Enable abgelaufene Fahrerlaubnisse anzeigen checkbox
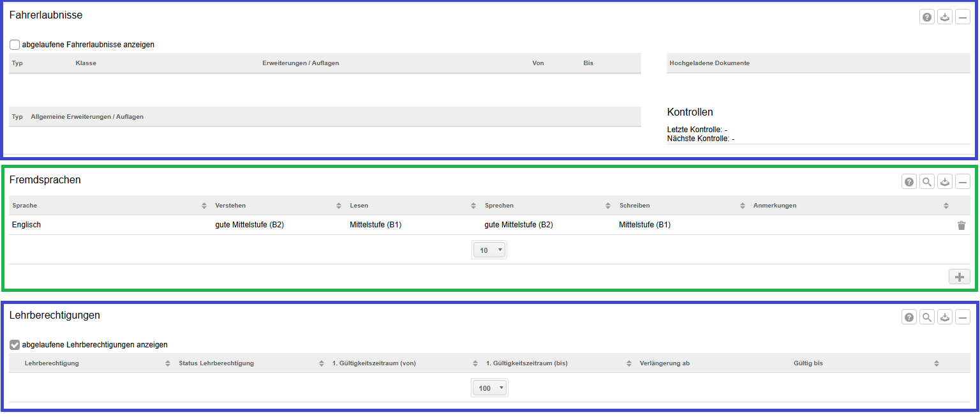The height and width of the screenshot is (417, 980). 15,45
